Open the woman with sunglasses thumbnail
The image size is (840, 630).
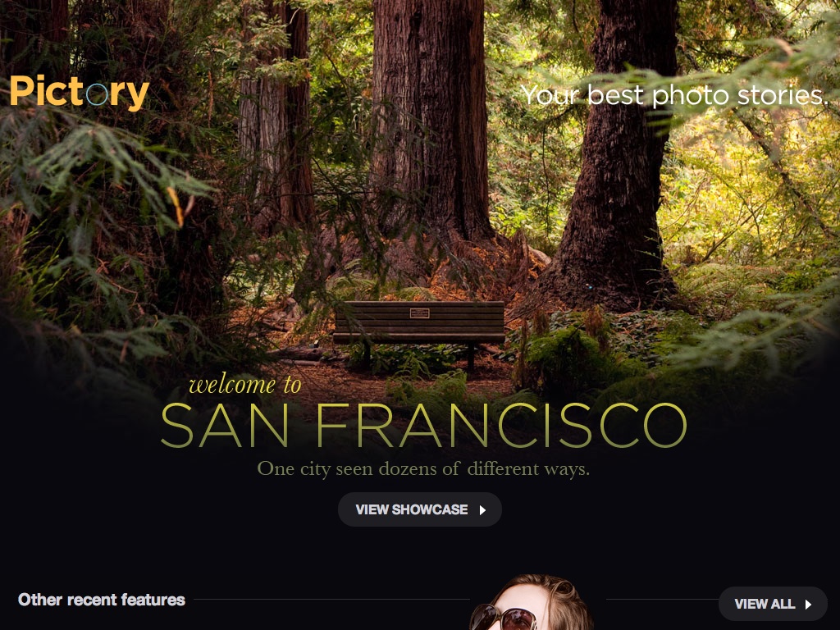[531, 602]
